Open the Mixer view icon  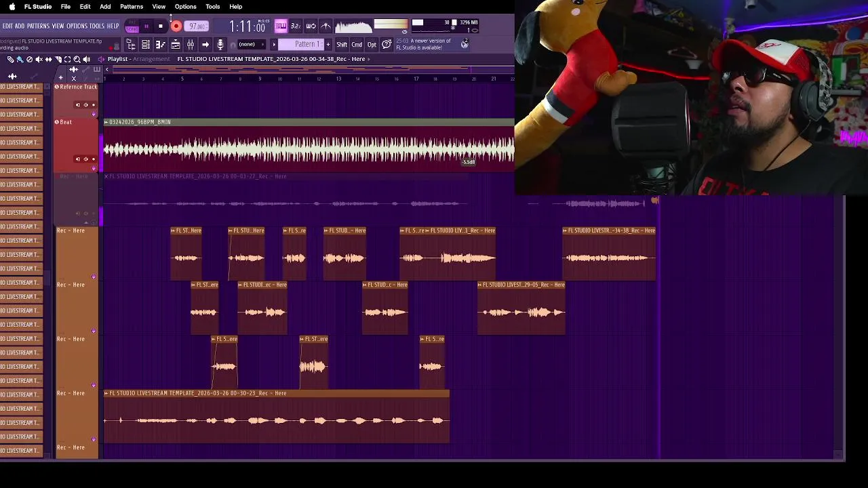191,44
